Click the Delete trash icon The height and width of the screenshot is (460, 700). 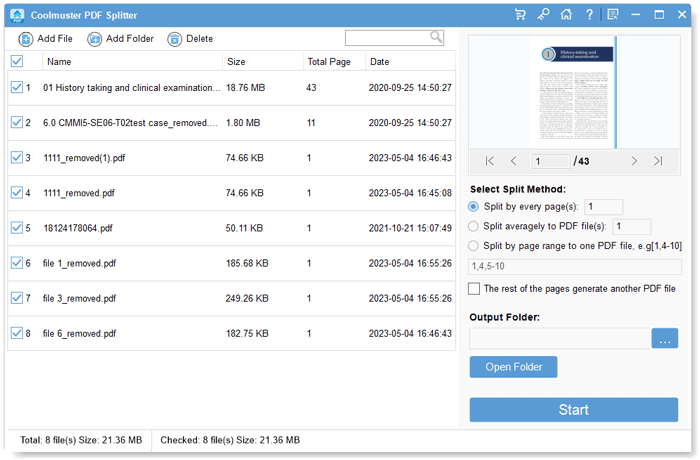(175, 39)
